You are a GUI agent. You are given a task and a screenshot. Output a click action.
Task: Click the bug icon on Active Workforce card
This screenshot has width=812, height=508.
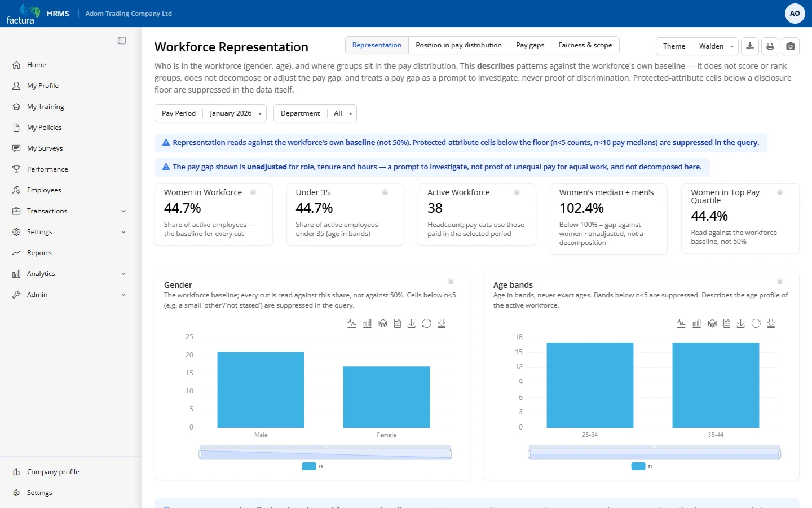click(517, 192)
